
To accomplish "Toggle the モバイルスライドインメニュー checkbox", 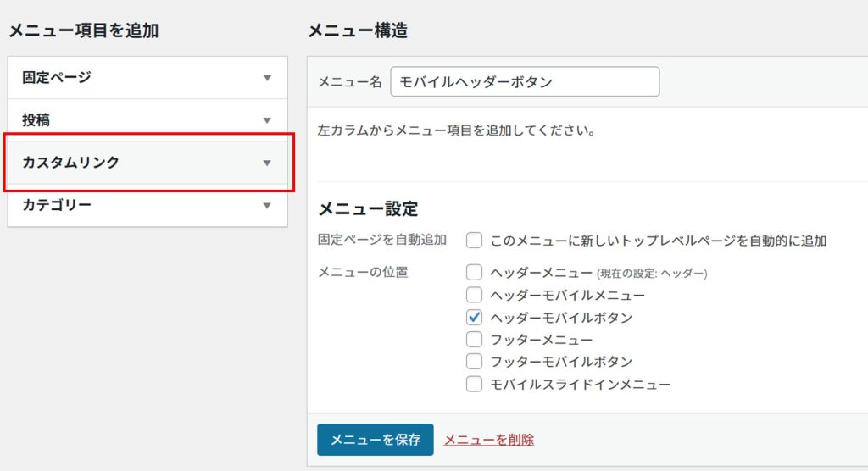I will point(475,385).
